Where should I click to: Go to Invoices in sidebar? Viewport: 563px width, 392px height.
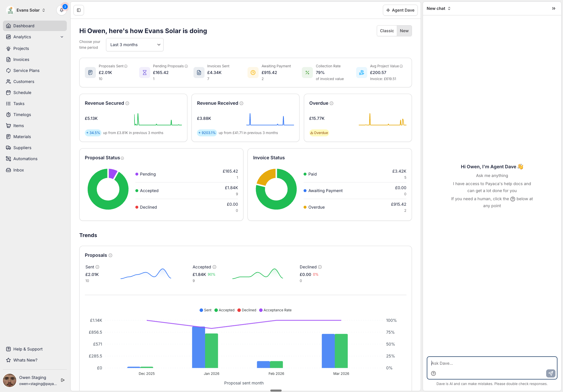[21, 59]
